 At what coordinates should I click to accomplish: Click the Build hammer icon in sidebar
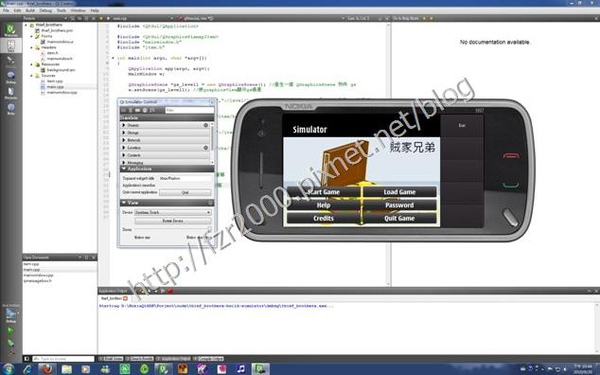[x=11, y=352]
